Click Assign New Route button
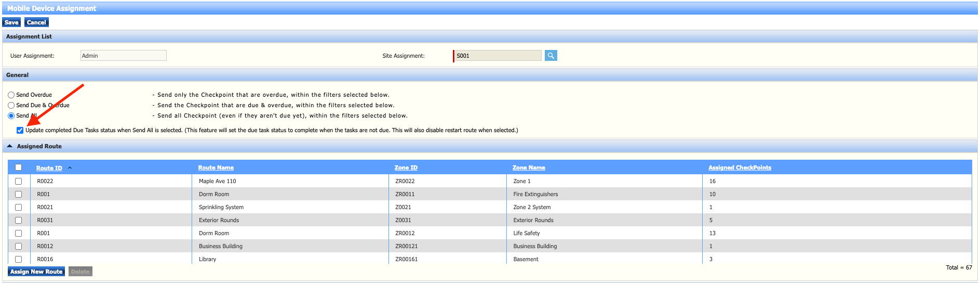 point(36,272)
